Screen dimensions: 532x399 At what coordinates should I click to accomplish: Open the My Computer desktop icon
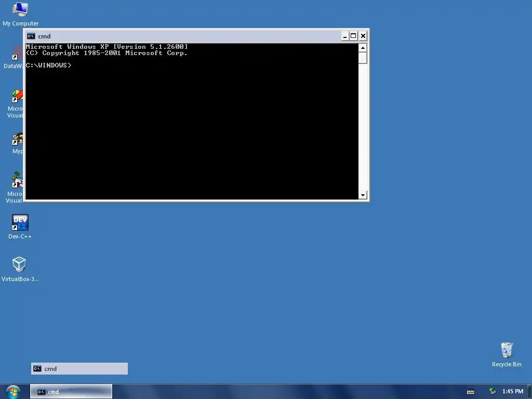pyautogui.click(x=20, y=14)
